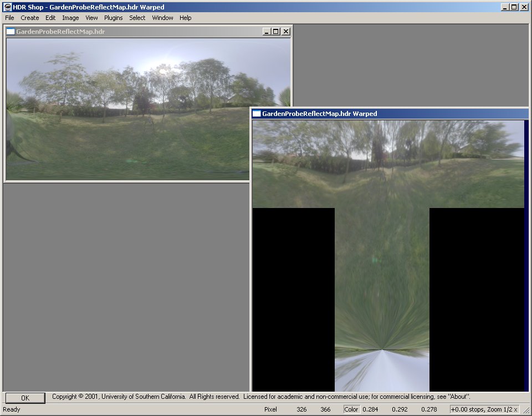Click the green color value 0.292

pos(400,409)
